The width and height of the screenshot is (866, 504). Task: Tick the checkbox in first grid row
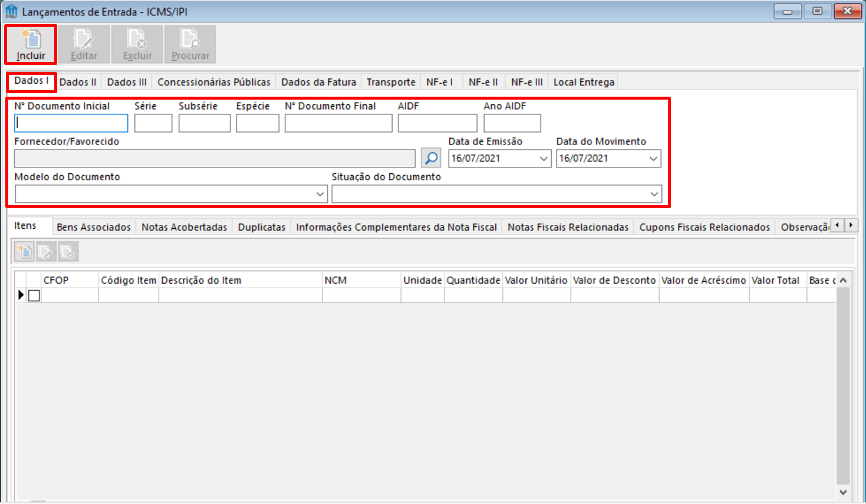click(x=34, y=295)
